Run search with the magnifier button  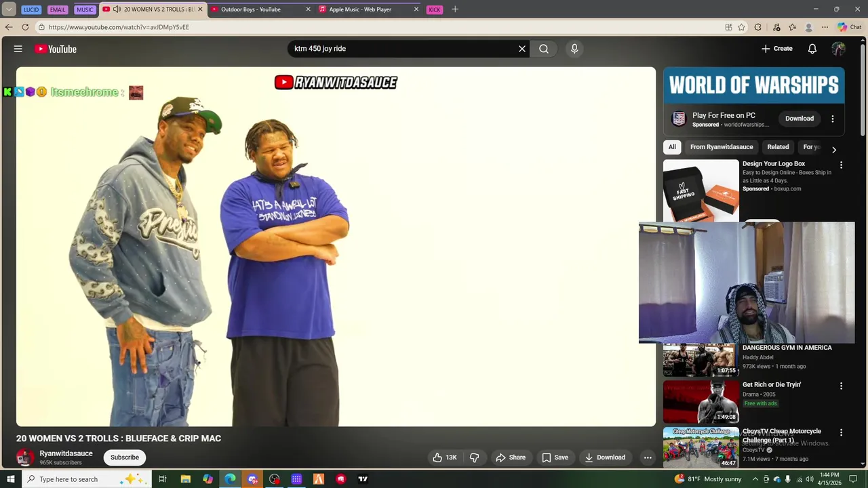click(544, 49)
